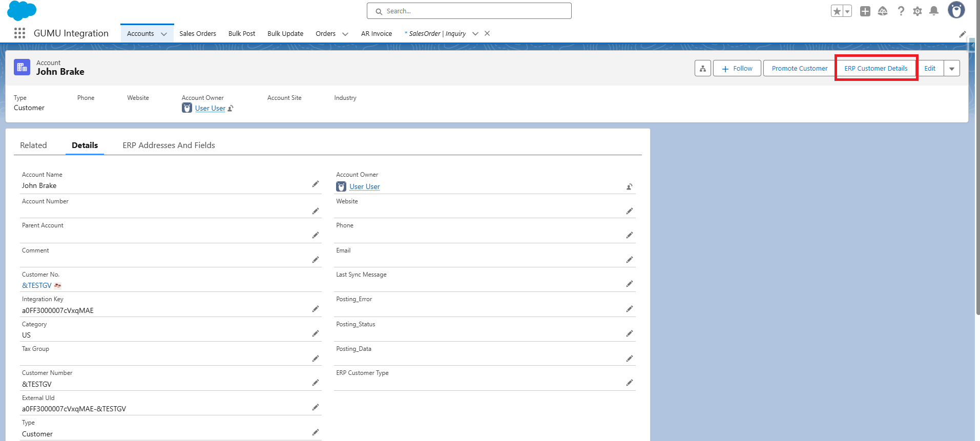Click the edit navigation pencil icon
Image resolution: width=980 pixels, height=441 pixels.
click(963, 34)
